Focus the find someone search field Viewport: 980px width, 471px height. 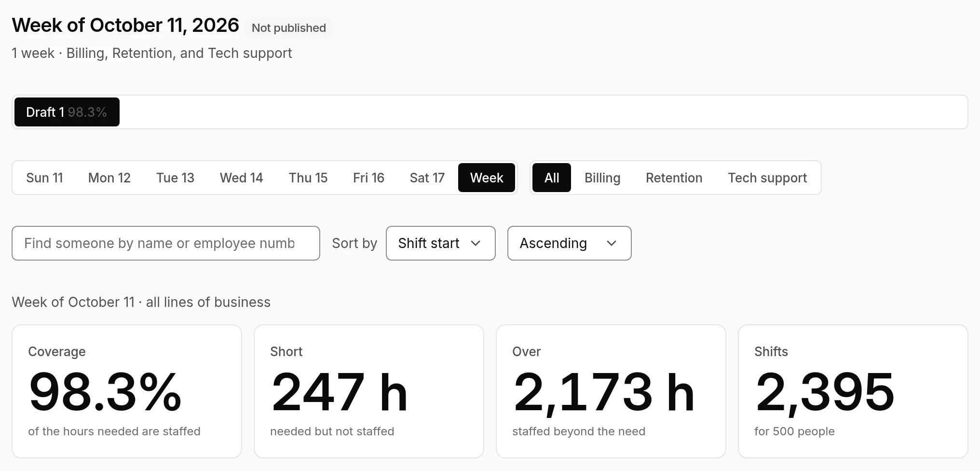click(x=166, y=243)
